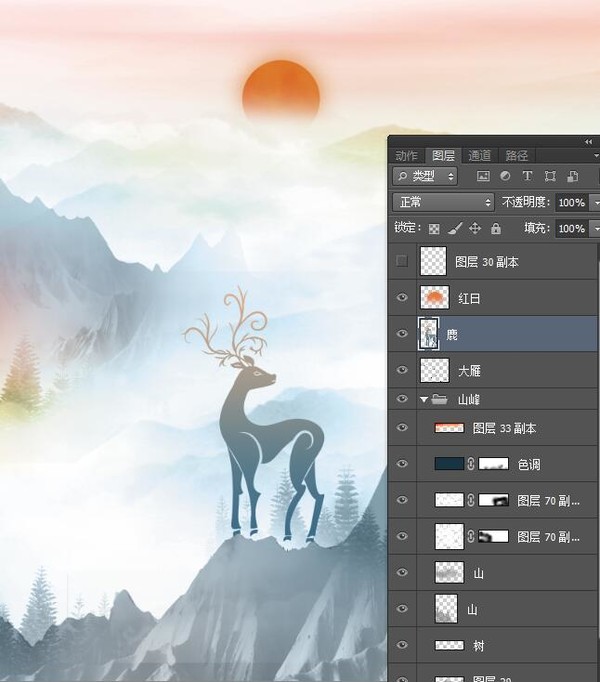This screenshot has height=682, width=600.
Task: Click the folder icon of 山峰 group
Action: coord(439,399)
